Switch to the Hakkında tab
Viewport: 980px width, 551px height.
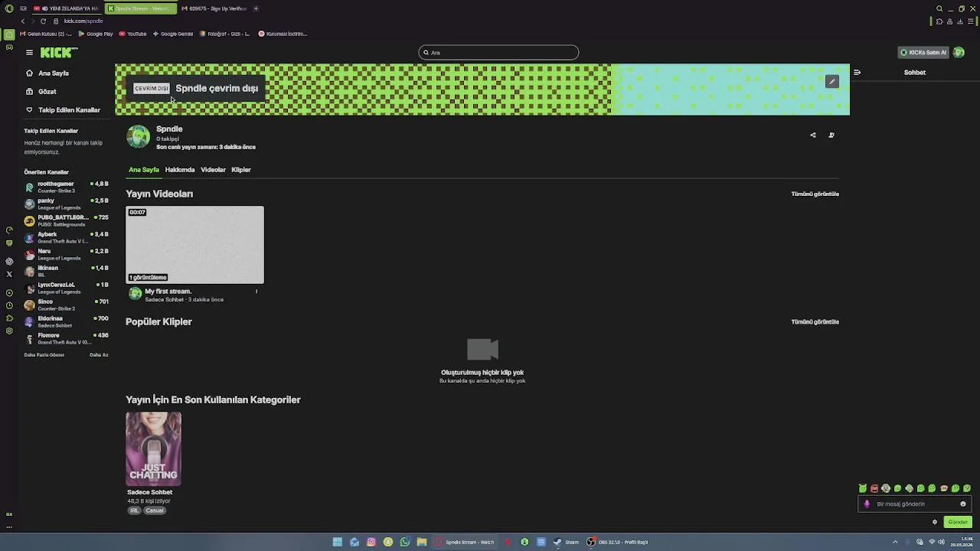[180, 170]
